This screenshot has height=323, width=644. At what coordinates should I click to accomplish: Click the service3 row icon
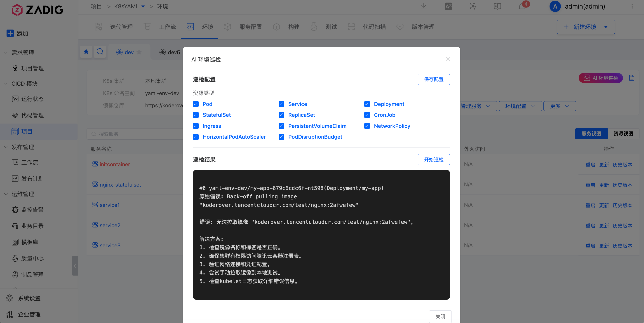pyautogui.click(x=95, y=245)
